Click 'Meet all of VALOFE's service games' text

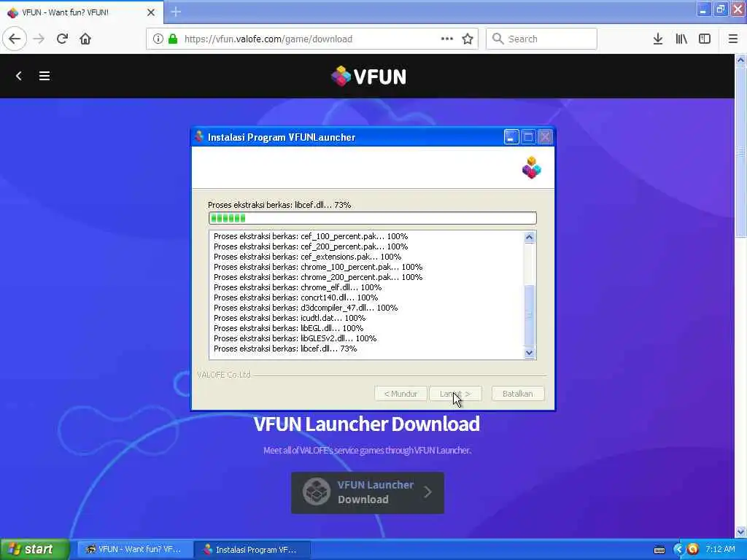(368, 450)
